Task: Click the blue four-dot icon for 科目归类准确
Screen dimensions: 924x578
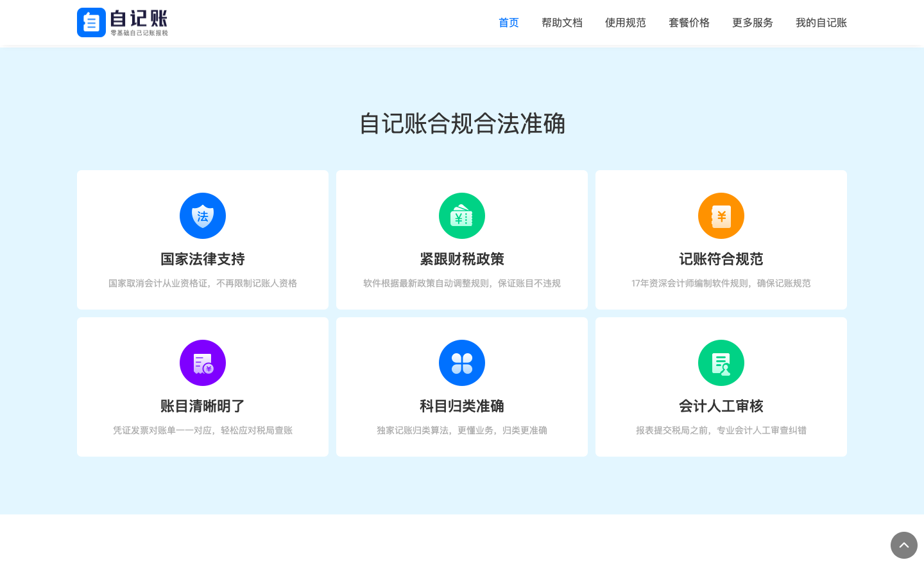Action: 462,363
